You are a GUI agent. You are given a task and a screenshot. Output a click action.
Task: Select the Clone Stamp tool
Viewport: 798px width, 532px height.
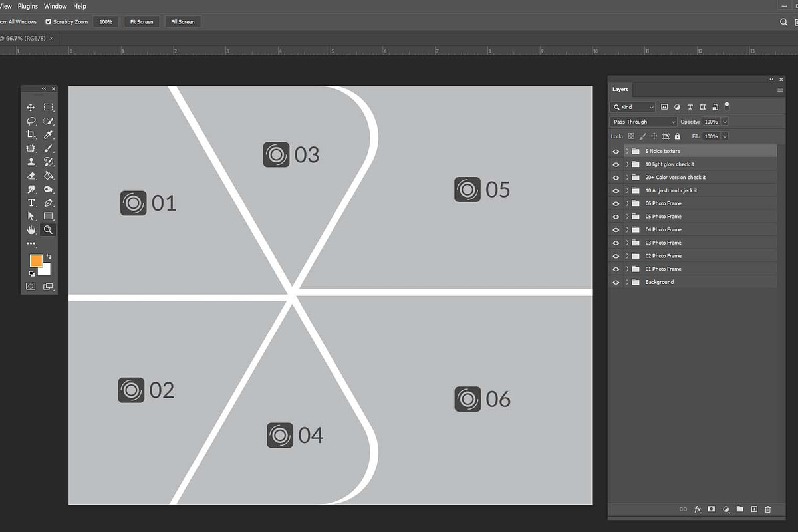point(31,162)
